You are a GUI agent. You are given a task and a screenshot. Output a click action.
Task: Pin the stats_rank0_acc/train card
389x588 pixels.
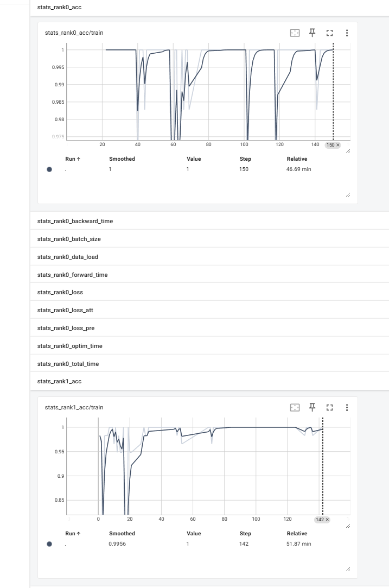point(312,33)
